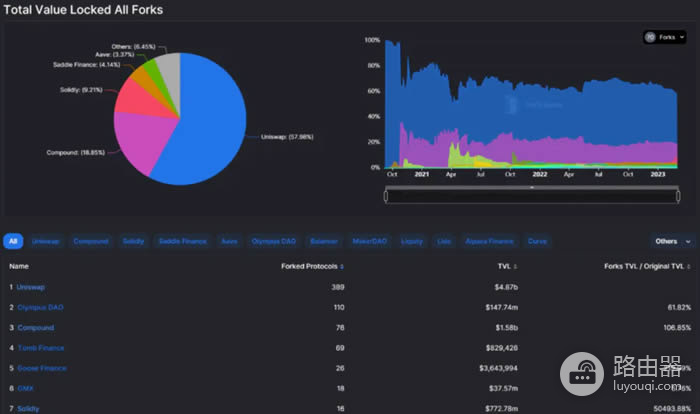Click the $4.87b TVL value
700x414 pixels.
pos(506,287)
